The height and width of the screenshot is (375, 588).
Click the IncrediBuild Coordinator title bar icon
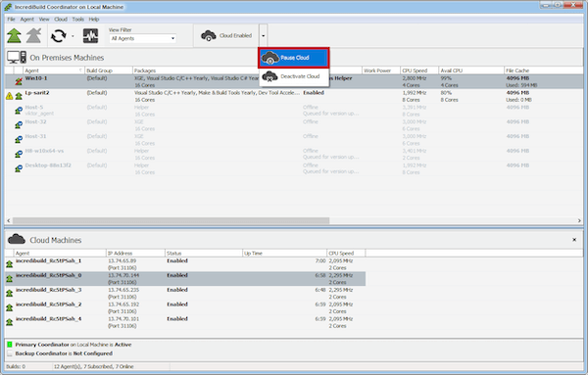click(x=8, y=7)
